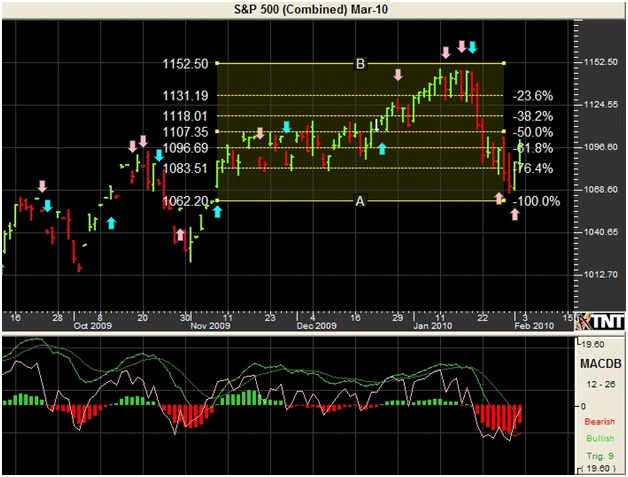Click the -76.4% retracement label
This screenshot has width=628, height=477.
click(x=533, y=168)
